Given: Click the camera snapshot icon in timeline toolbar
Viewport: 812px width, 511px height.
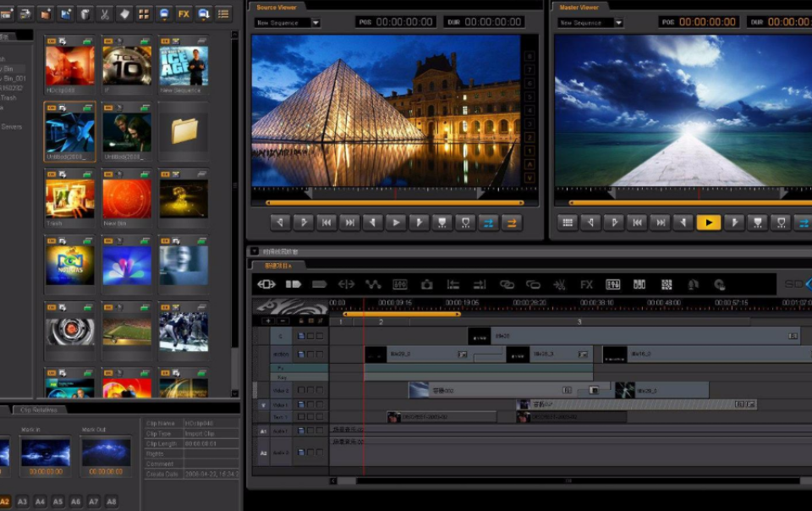Looking at the screenshot, I should 426,284.
